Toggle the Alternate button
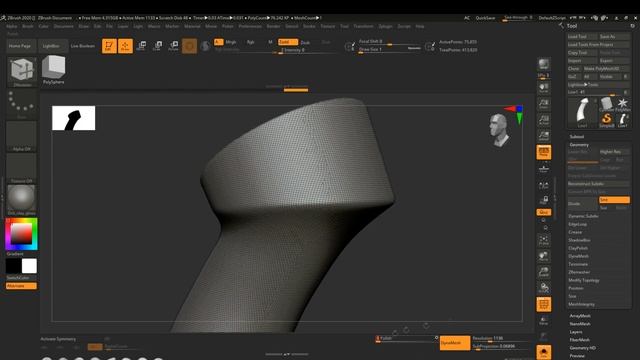The image size is (640, 360). coord(21,286)
